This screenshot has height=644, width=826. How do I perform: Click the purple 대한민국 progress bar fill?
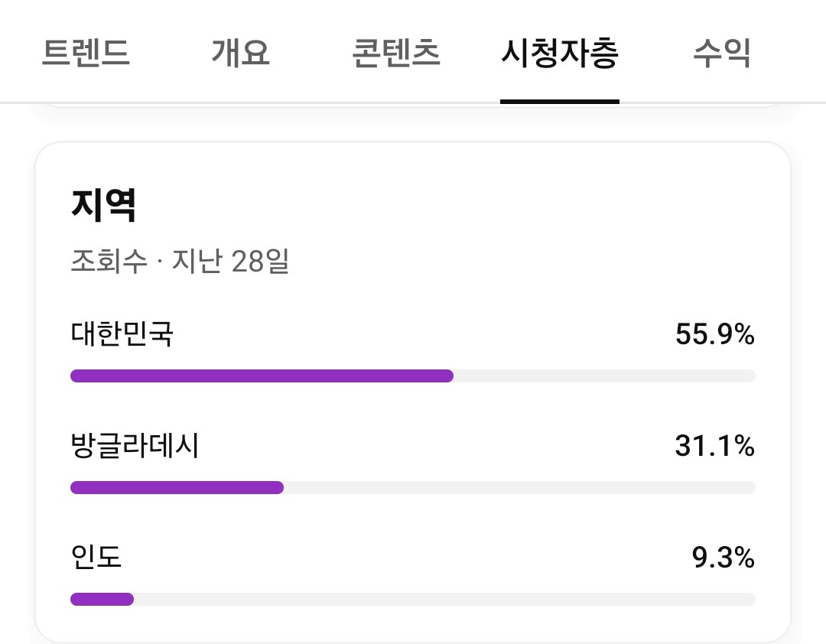262,376
